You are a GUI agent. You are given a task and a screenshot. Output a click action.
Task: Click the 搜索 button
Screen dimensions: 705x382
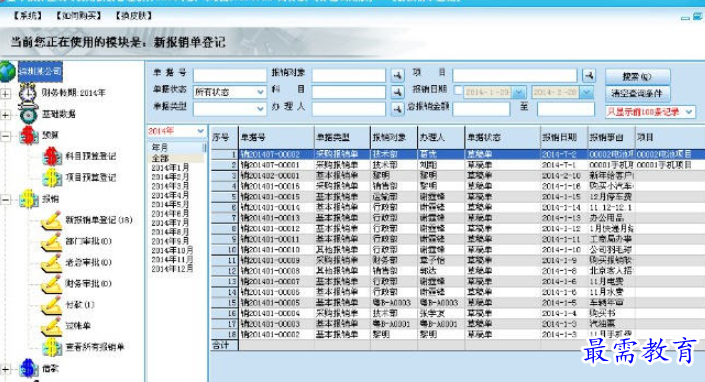point(637,76)
